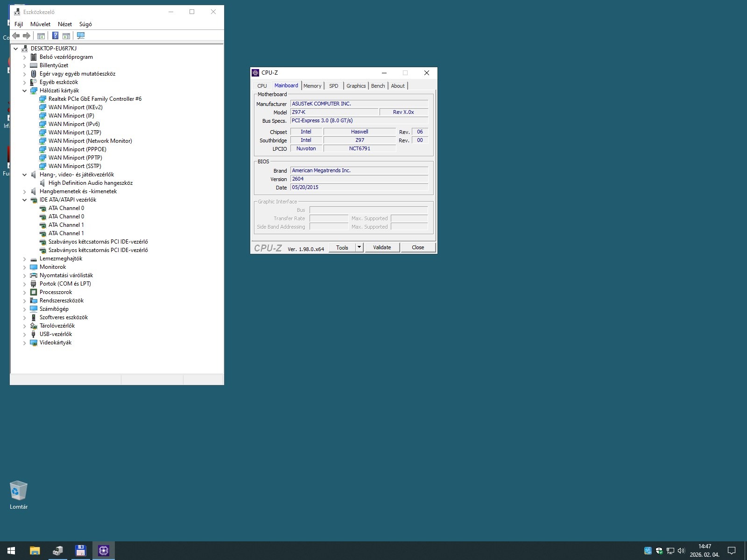Switch to the SPD tab in CPU-Z
This screenshot has width=747, height=560.
pyautogui.click(x=333, y=86)
